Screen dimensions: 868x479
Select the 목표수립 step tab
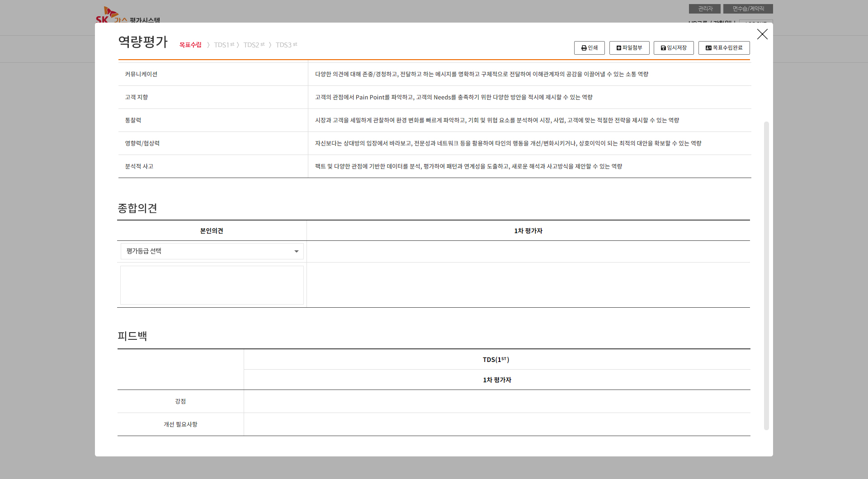190,45
